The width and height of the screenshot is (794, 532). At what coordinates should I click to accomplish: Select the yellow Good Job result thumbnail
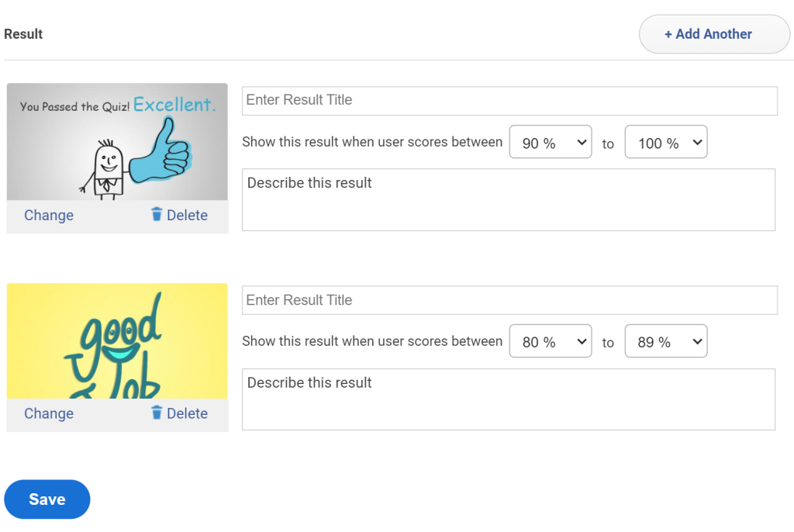coord(117,341)
